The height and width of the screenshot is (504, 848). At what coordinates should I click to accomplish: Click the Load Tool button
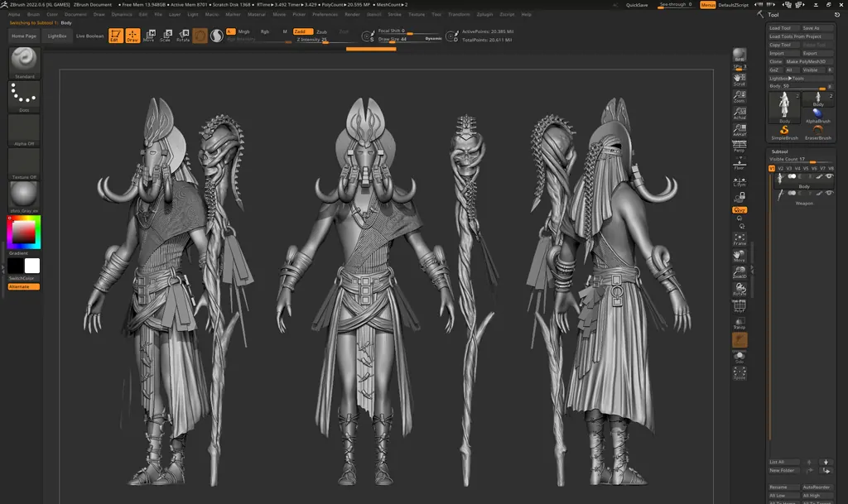pos(783,28)
